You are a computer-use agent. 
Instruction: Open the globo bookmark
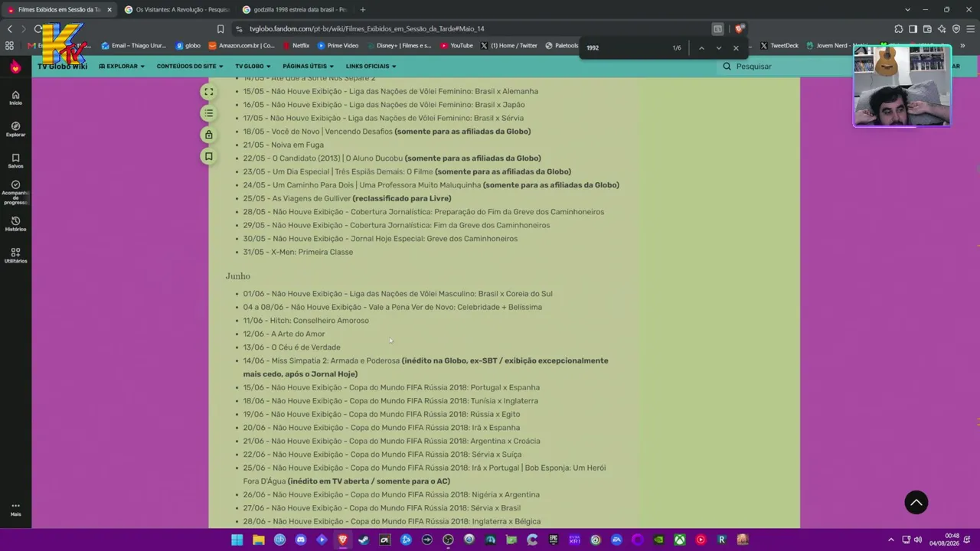(x=188, y=46)
